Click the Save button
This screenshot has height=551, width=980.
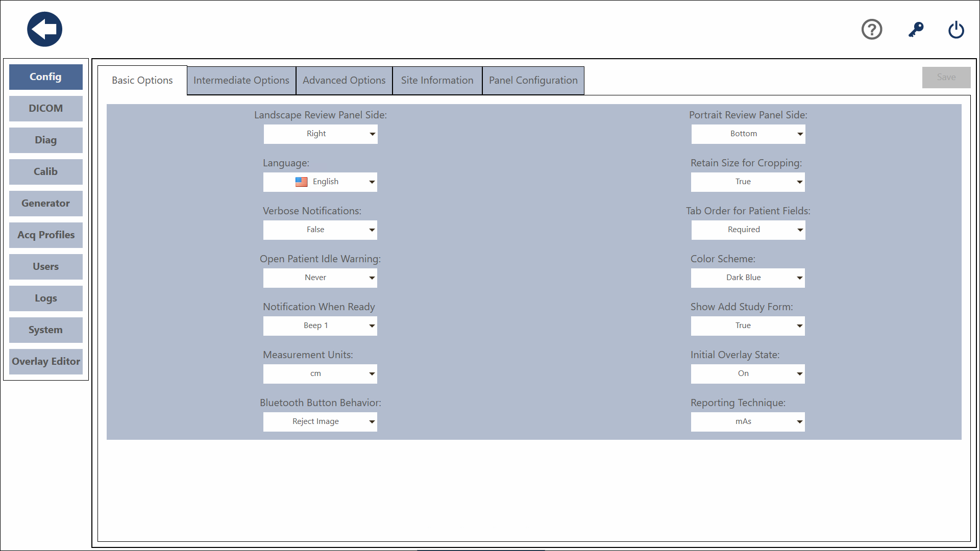point(946,78)
